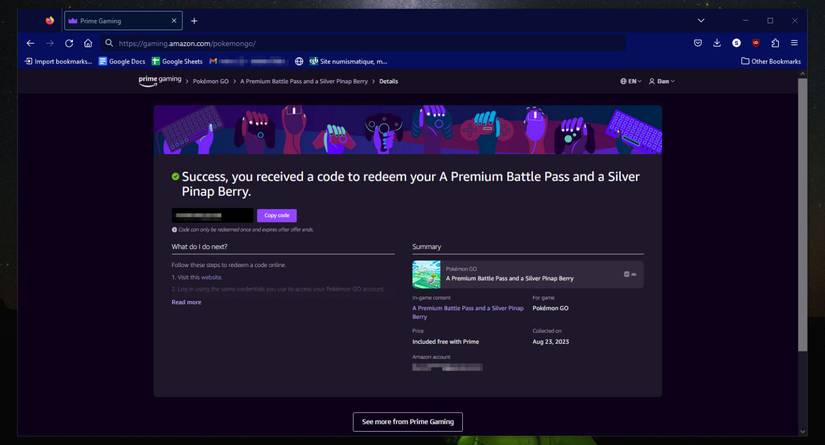Open the Dan account dropdown
The width and height of the screenshot is (825, 445).
point(661,82)
